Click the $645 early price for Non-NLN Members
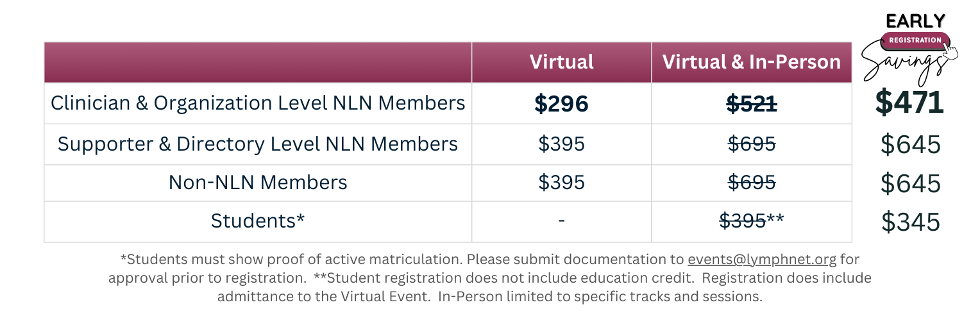This screenshot has height=316, width=980. click(x=911, y=184)
